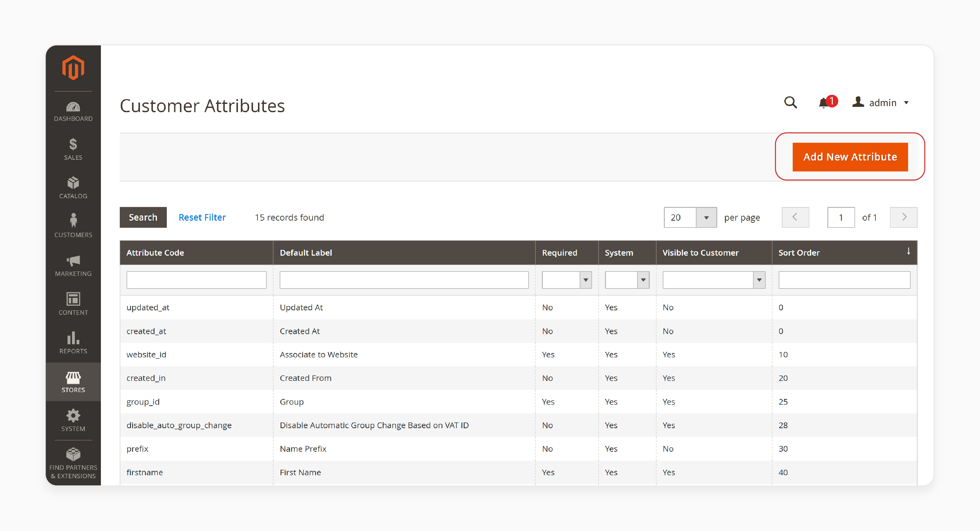Open the Required filter dropdown
Screen dimensions: 980x531
point(567,280)
